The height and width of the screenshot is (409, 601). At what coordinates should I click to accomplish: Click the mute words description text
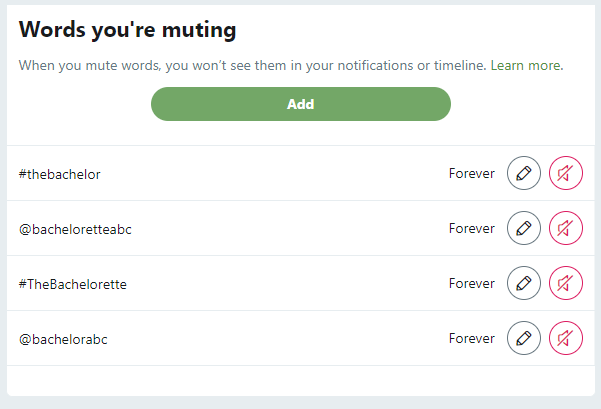[x=253, y=66]
